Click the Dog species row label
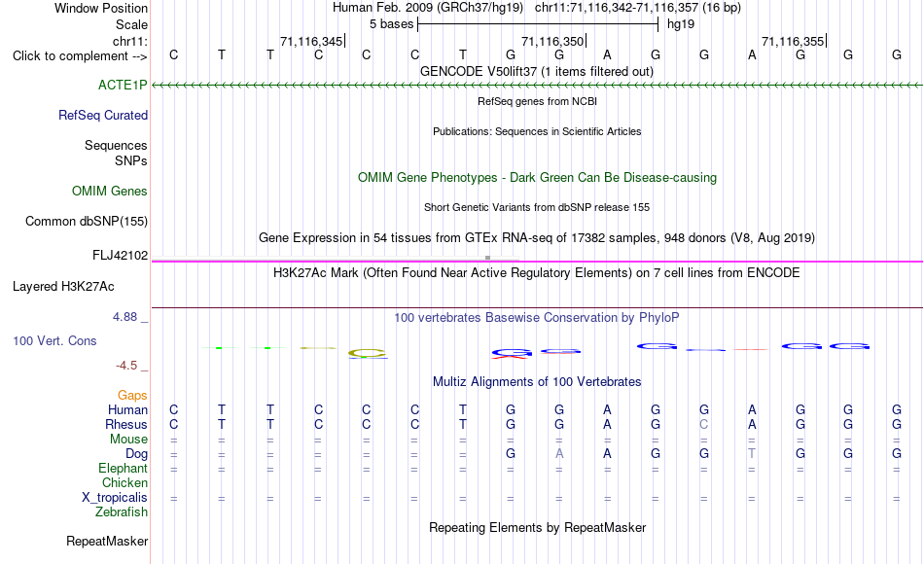 click(x=137, y=454)
